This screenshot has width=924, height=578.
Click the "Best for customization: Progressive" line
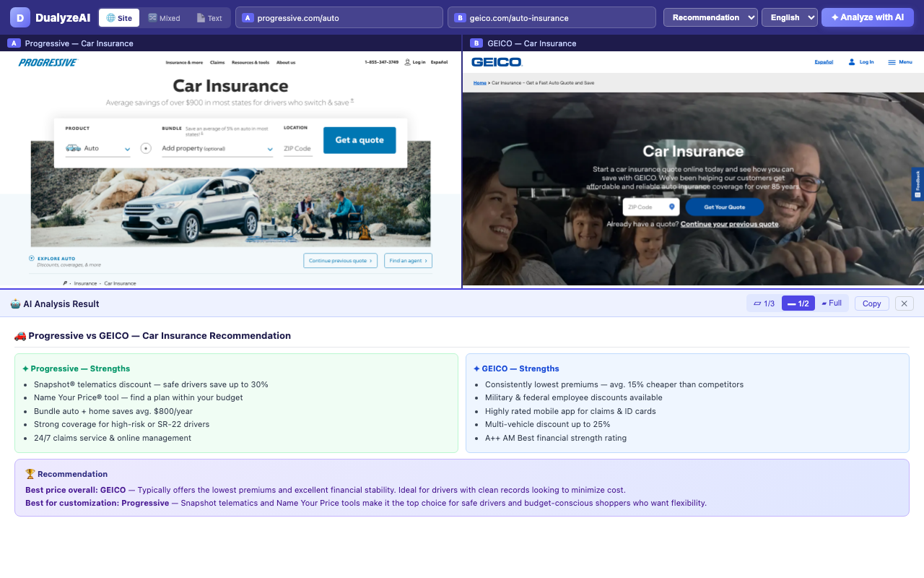point(366,503)
